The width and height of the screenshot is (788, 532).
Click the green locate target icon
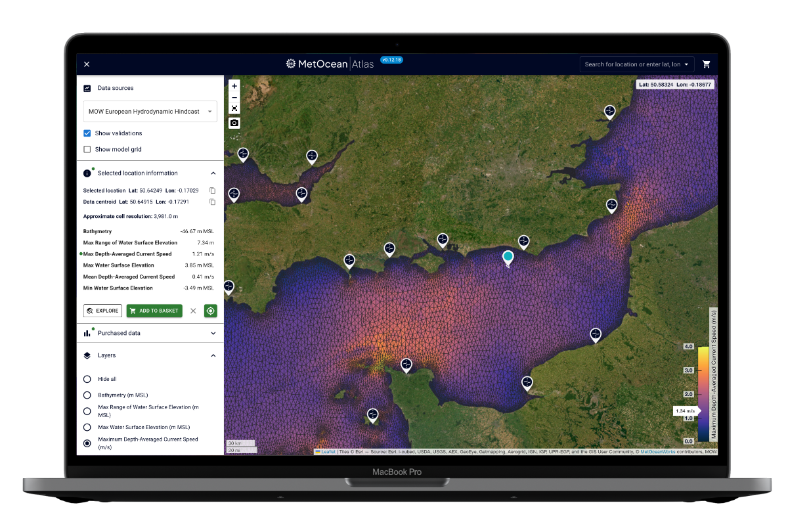point(210,311)
